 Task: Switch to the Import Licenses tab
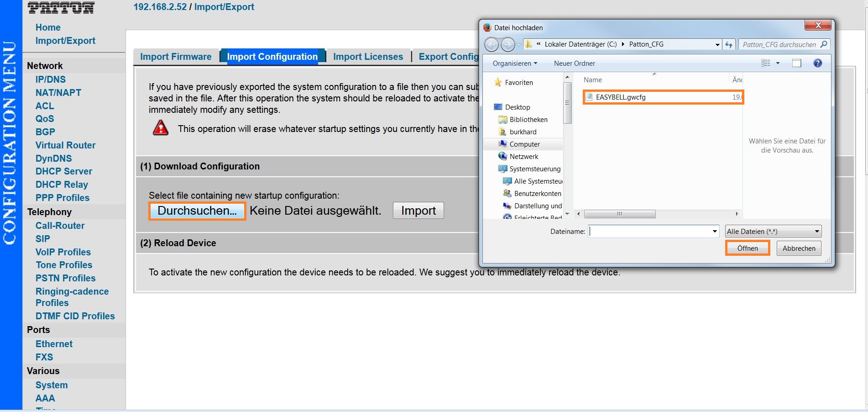pyautogui.click(x=367, y=56)
